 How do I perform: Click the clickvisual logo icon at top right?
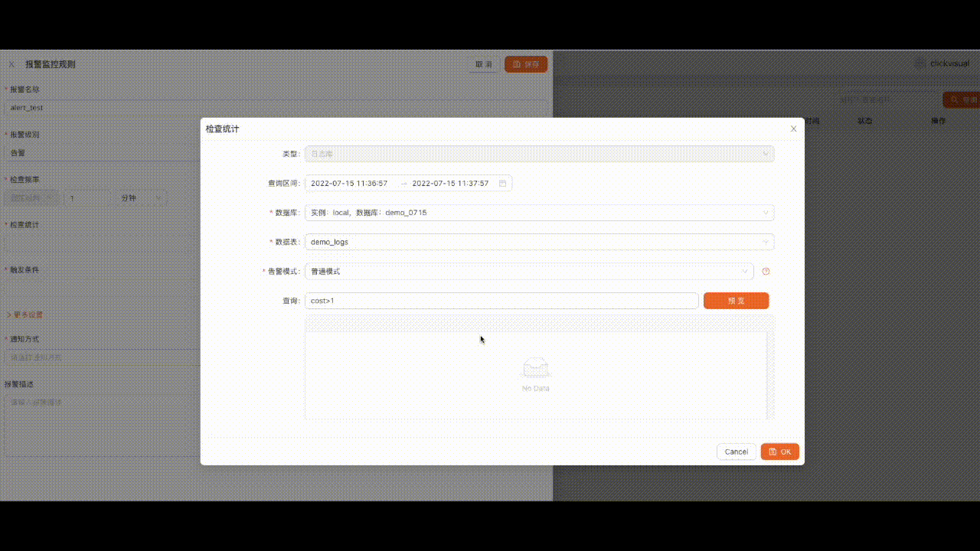920,64
